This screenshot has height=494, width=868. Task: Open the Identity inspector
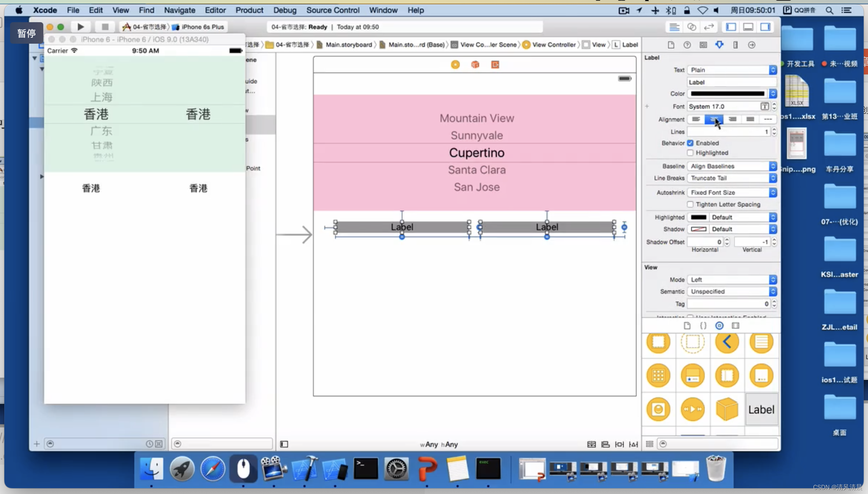tap(703, 45)
